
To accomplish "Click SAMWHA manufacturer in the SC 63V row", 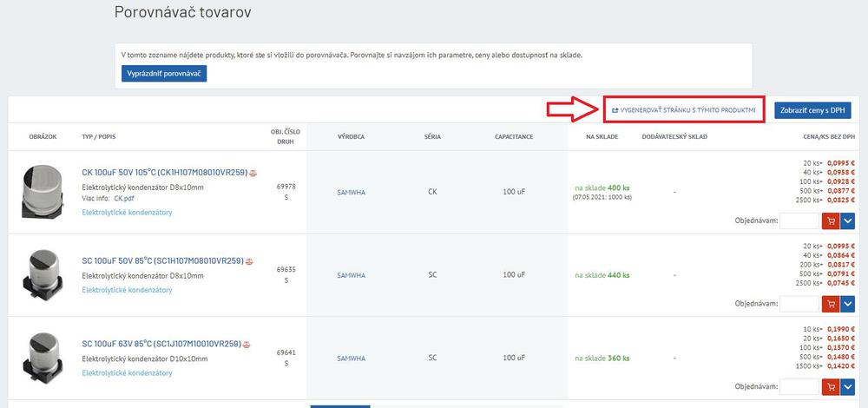I will click(x=351, y=358).
